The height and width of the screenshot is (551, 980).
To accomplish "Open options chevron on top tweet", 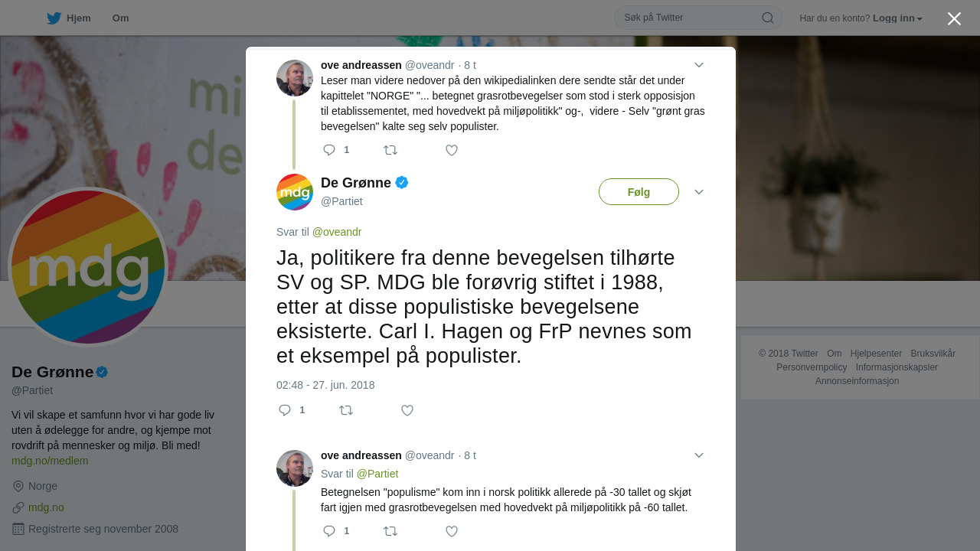I will click(698, 65).
